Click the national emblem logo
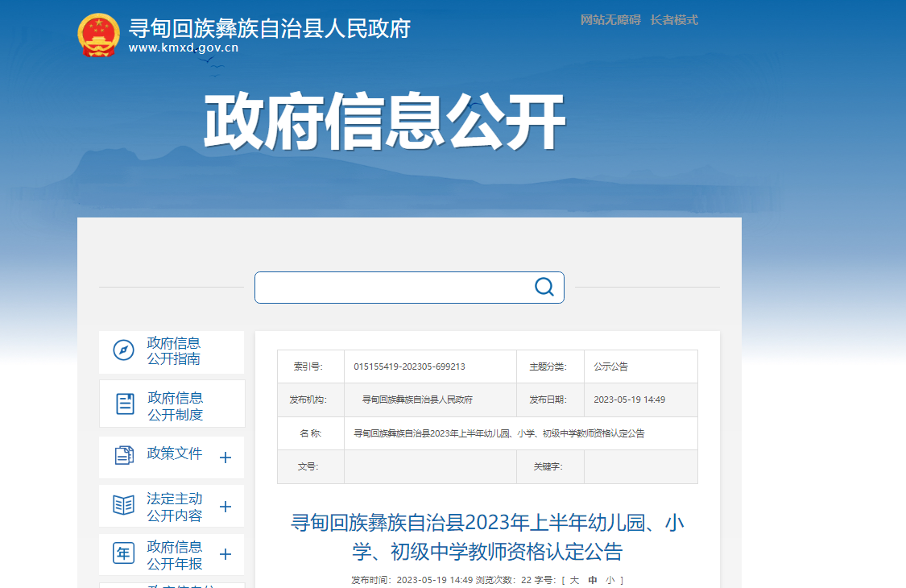 point(98,35)
